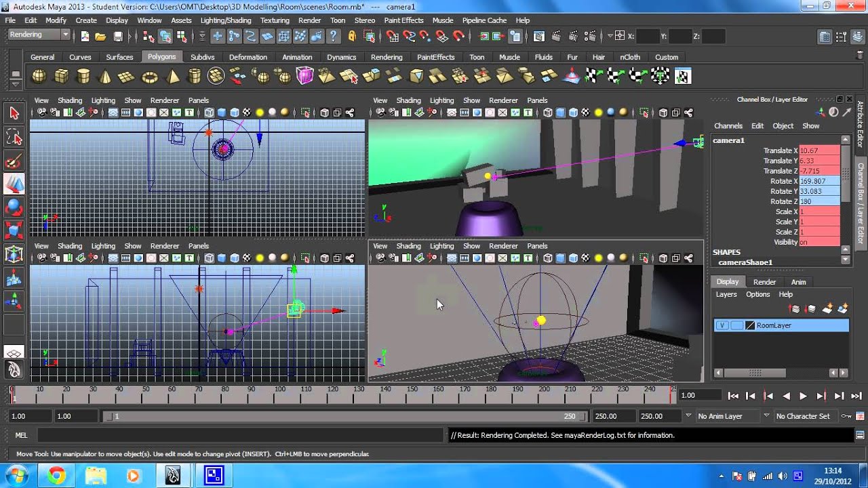
Task: Toggle grid display in top-left viewport toolbar
Action: (113, 113)
